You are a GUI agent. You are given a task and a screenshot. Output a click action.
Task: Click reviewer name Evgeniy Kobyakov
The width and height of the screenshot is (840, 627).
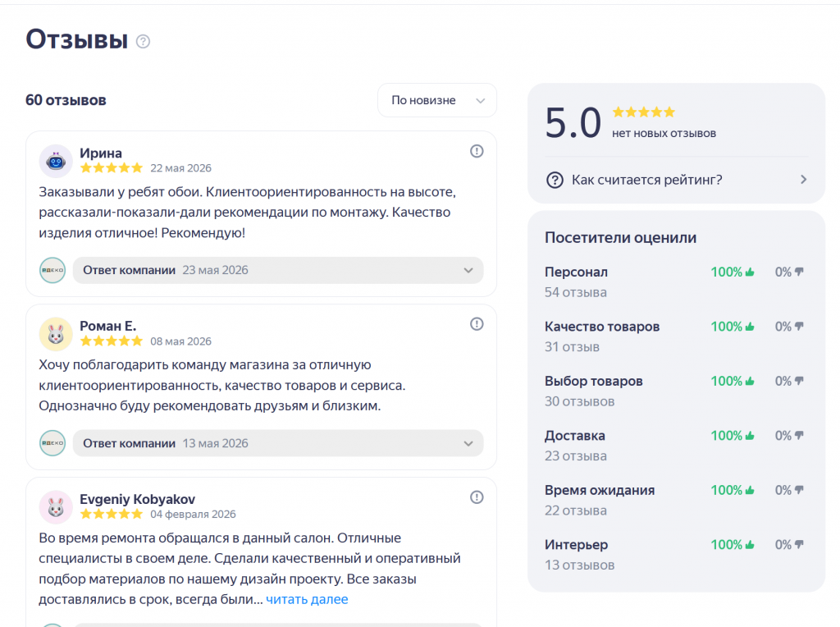(x=137, y=500)
